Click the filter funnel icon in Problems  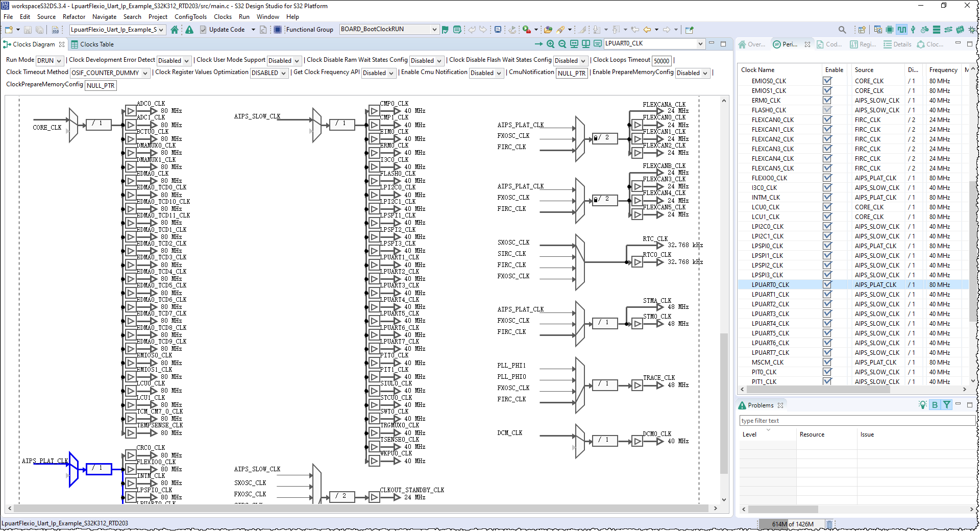click(947, 405)
